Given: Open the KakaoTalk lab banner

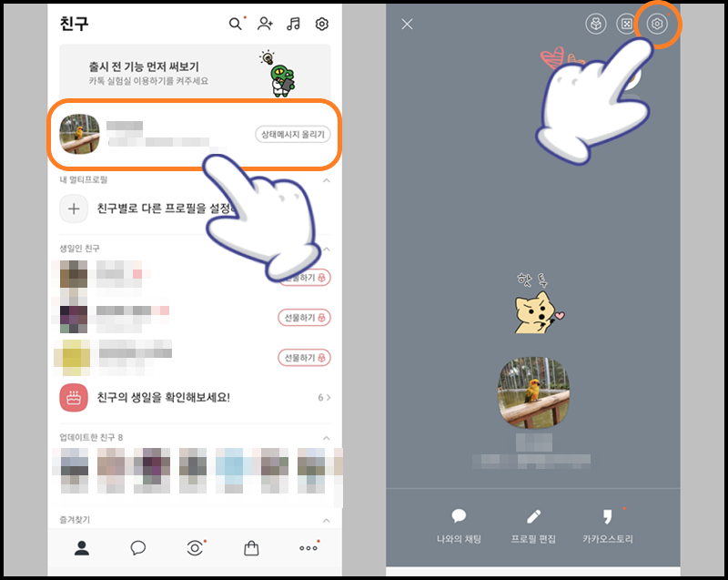Looking at the screenshot, I should [x=195, y=71].
